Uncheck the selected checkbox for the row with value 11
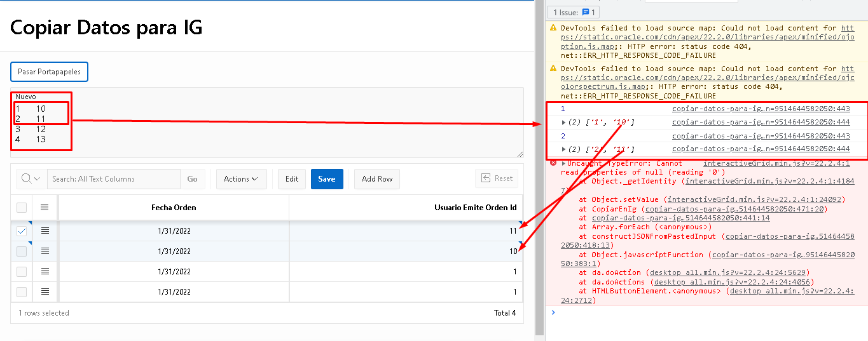The width and height of the screenshot is (868, 341). click(22, 231)
